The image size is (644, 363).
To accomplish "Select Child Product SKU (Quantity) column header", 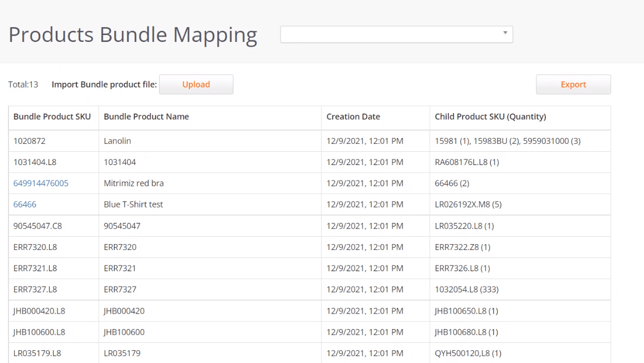I will coord(490,117).
